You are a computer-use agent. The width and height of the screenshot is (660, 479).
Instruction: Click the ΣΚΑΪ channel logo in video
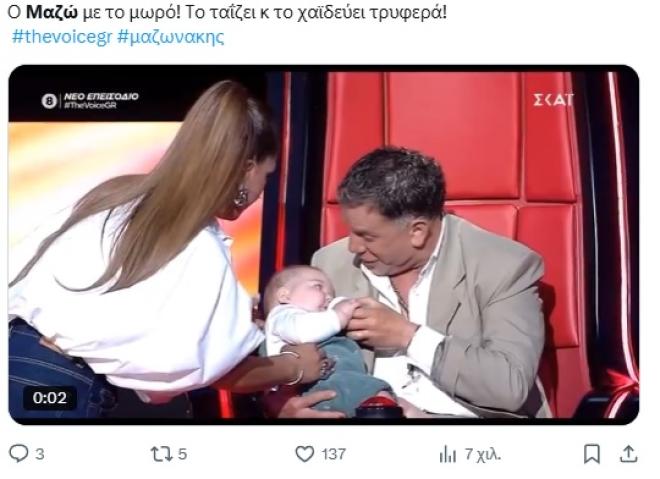tap(553, 100)
